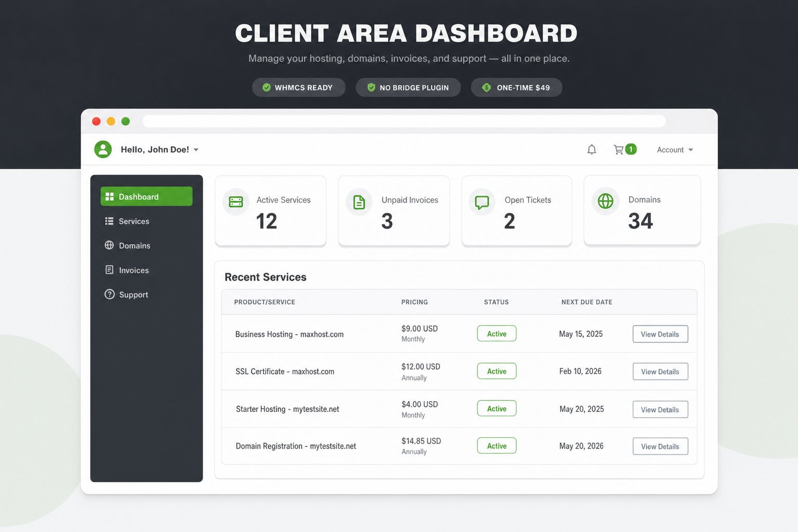Click the Active Services server icon

(x=236, y=202)
